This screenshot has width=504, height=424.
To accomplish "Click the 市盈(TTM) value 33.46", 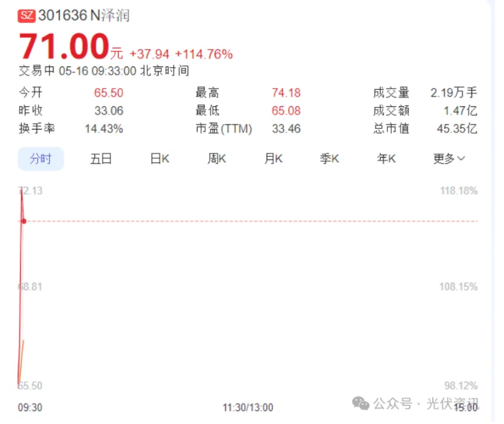I will [286, 129].
